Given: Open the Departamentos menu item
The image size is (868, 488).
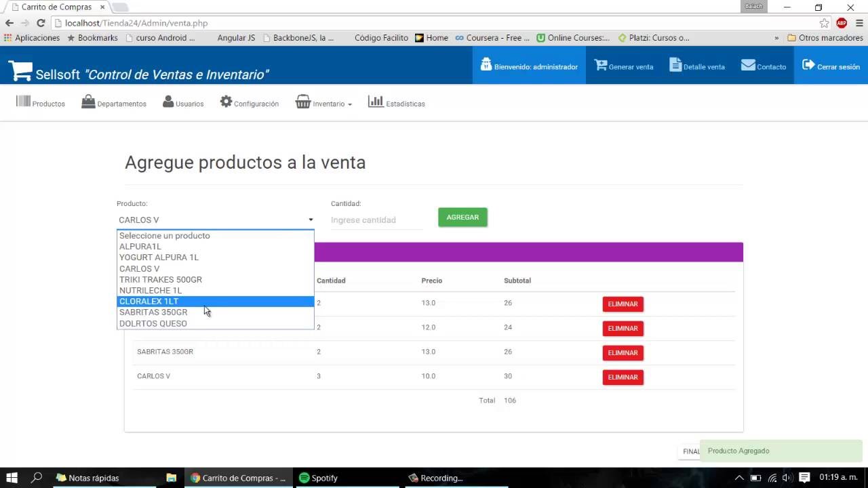Looking at the screenshot, I should tap(114, 103).
